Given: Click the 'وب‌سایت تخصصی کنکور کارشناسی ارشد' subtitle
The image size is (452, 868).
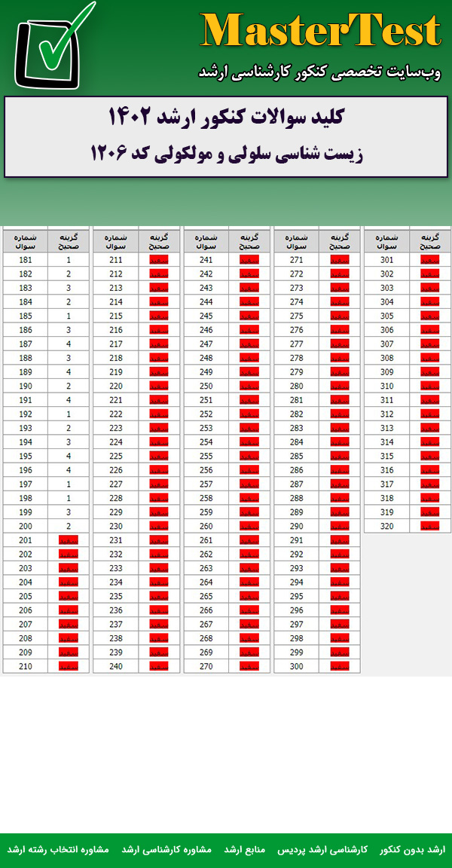Looking at the screenshot, I should 319,72.
